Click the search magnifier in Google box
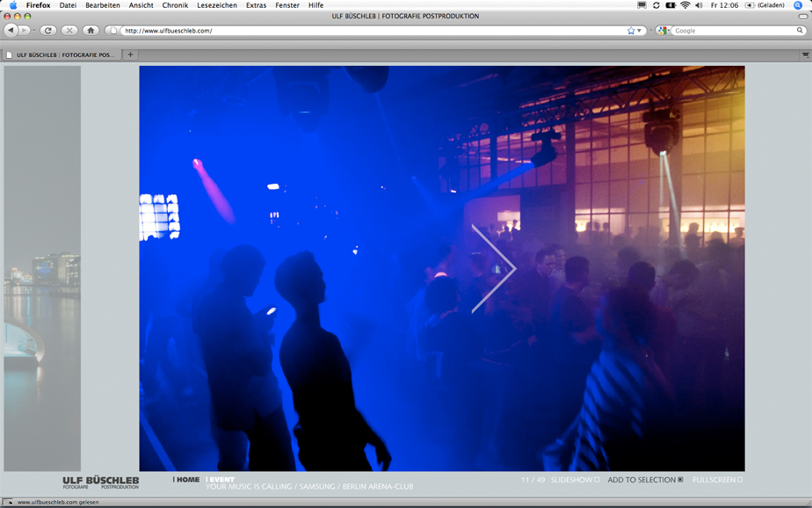This screenshot has width=812, height=508. pos(800,31)
